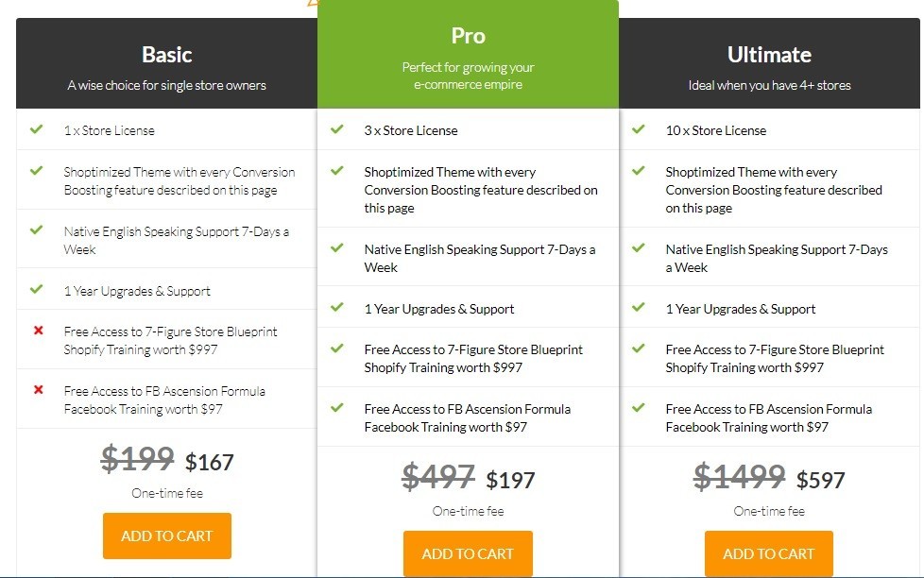
Task: Click the Pro discounted price $197
Action: (x=510, y=480)
